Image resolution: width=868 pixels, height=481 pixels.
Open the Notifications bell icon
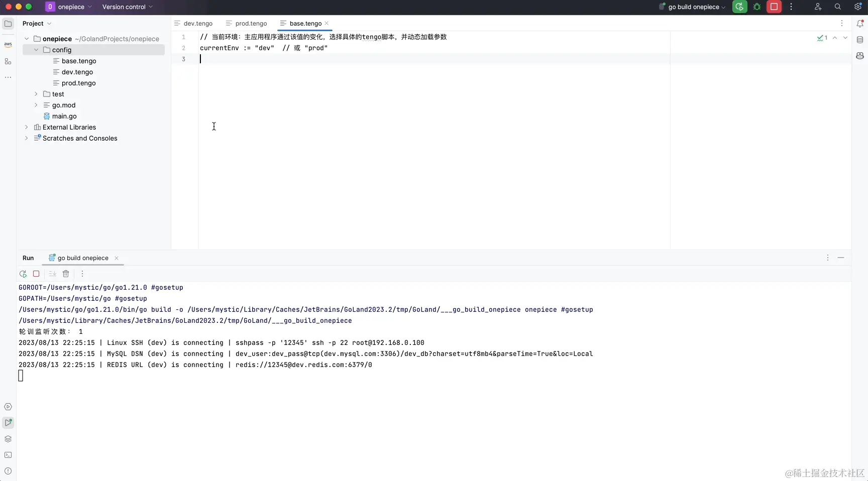coord(860,24)
